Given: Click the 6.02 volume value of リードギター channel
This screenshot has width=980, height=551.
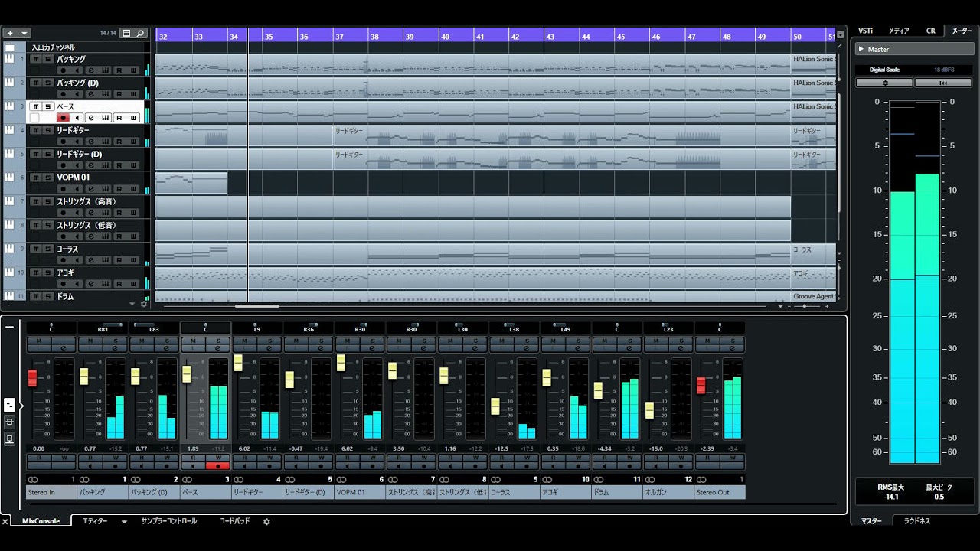Looking at the screenshot, I should pyautogui.click(x=244, y=448).
